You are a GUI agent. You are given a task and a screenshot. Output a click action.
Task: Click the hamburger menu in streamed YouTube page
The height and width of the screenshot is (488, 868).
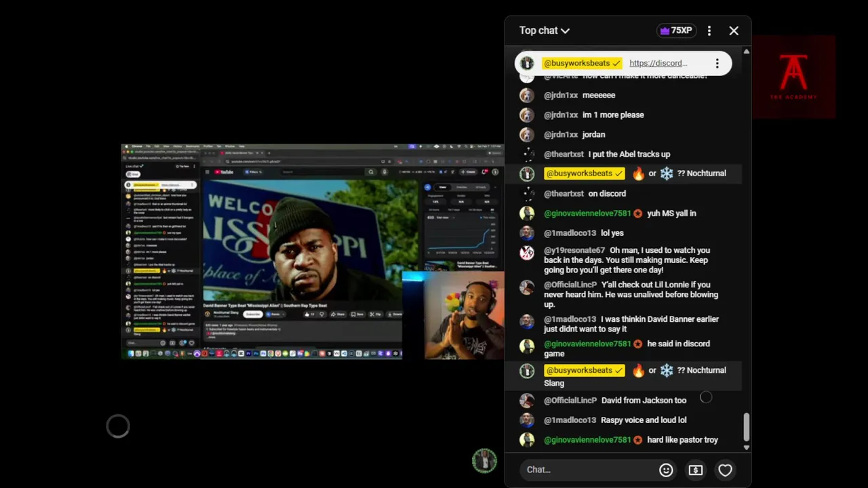pos(208,172)
